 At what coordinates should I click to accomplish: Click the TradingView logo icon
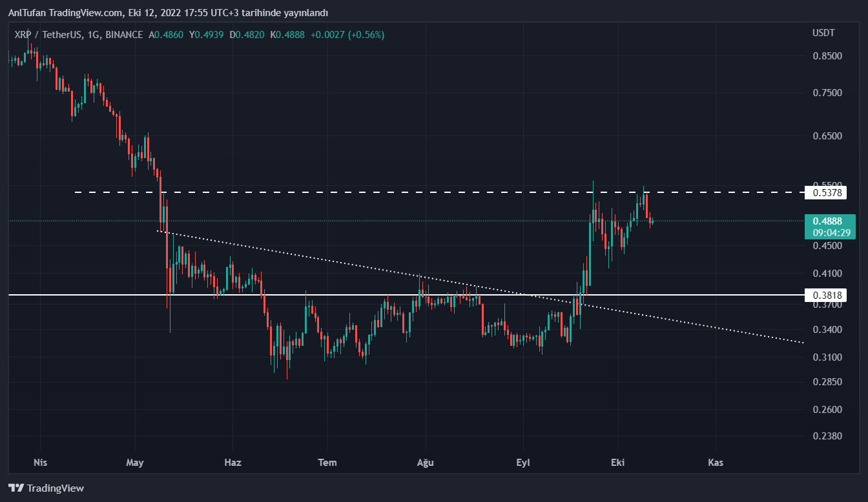click(16, 488)
